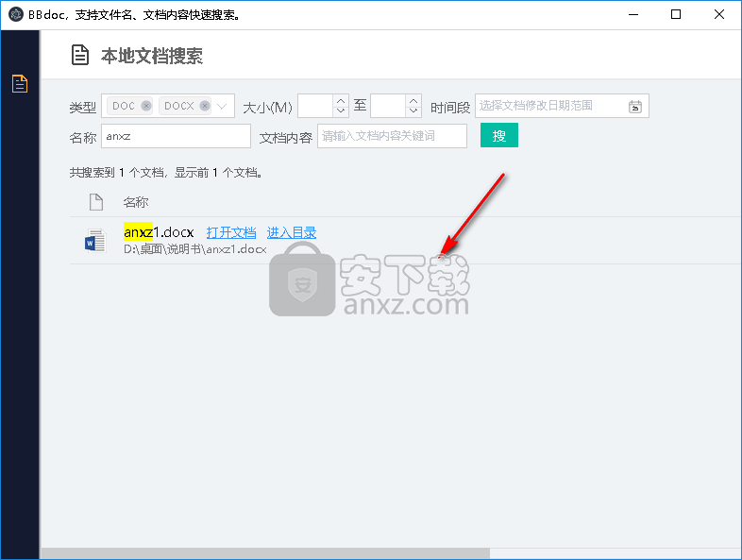This screenshot has height=560, width=742.
Task: Click the green 搜 search button
Action: (499, 135)
